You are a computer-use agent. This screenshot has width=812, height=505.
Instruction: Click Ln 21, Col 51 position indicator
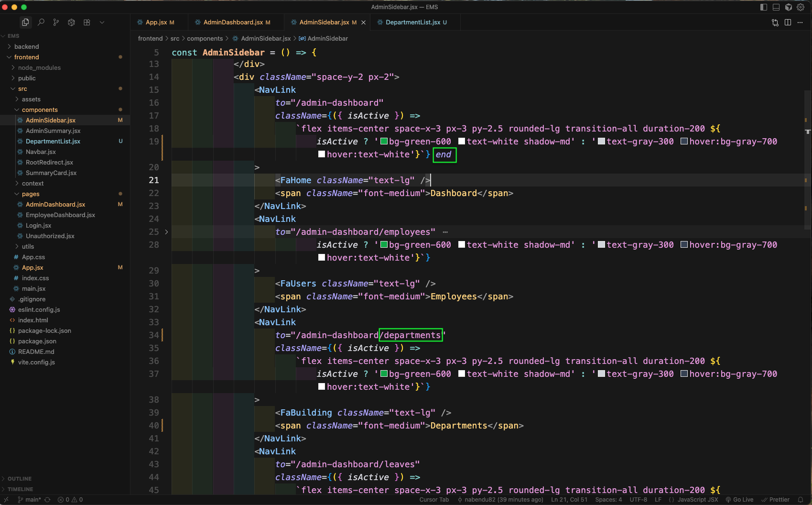pos(569,500)
